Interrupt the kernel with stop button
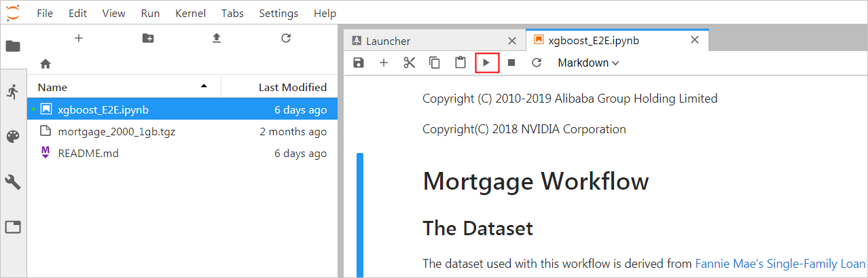This screenshot has width=868, height=278. (x=511, y=63)
